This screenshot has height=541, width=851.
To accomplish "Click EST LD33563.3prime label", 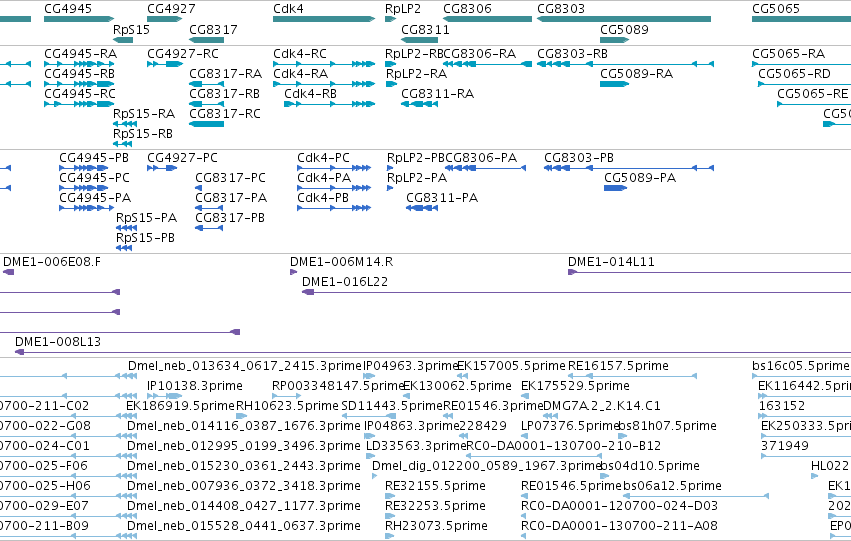I will pos(417,447).
